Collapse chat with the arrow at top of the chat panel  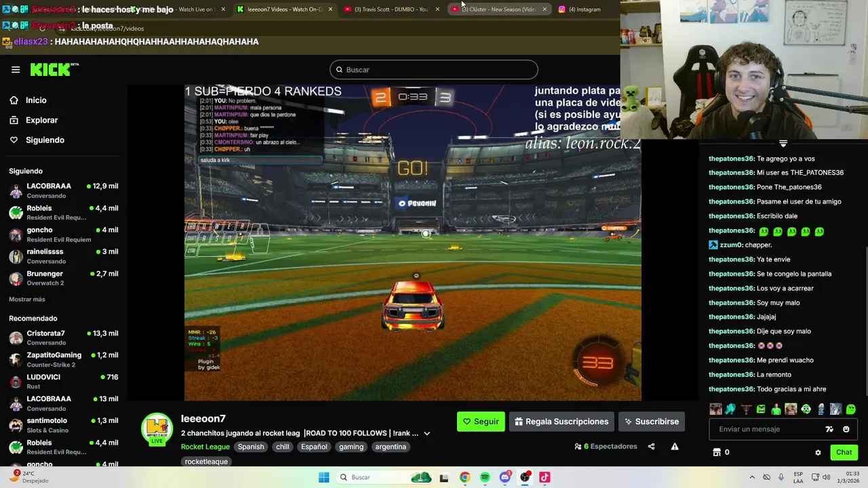783,143
